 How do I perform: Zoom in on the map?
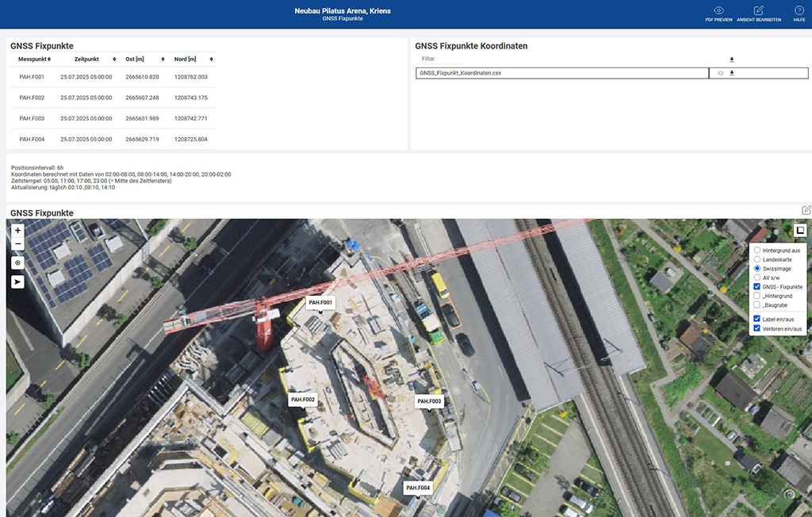pyautogui.click(x=17, y=230)
